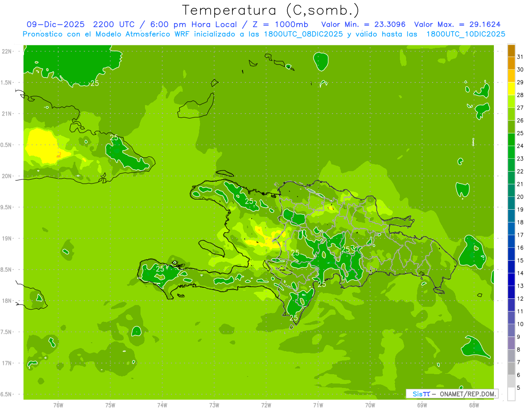Pick the lime legend swatch between 27 and 28

pos(511,101)
